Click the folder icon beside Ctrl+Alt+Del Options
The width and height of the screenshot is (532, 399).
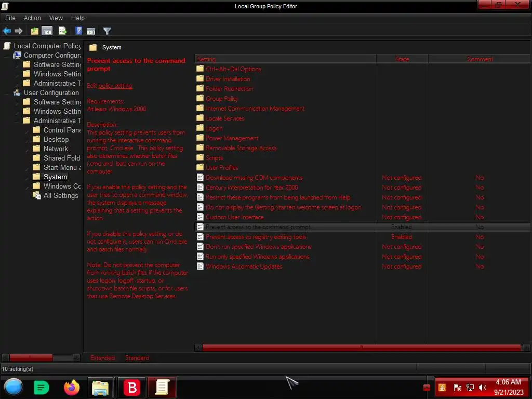(200, 69)
